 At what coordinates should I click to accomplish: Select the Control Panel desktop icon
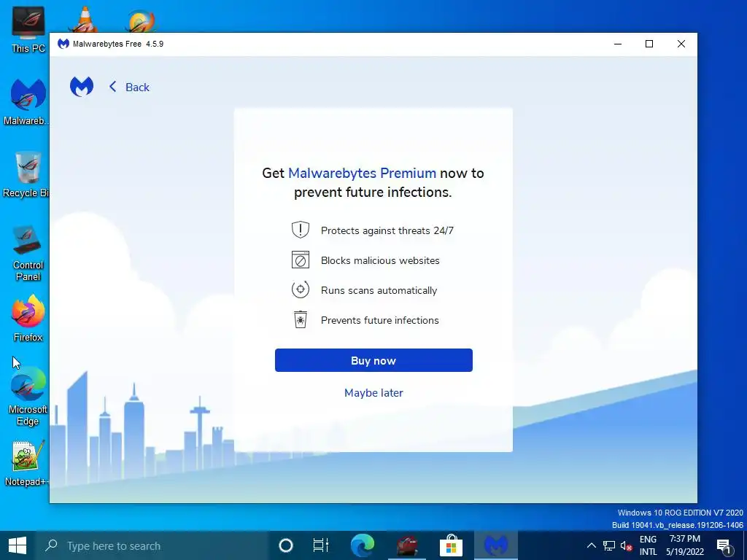point(28,252)
